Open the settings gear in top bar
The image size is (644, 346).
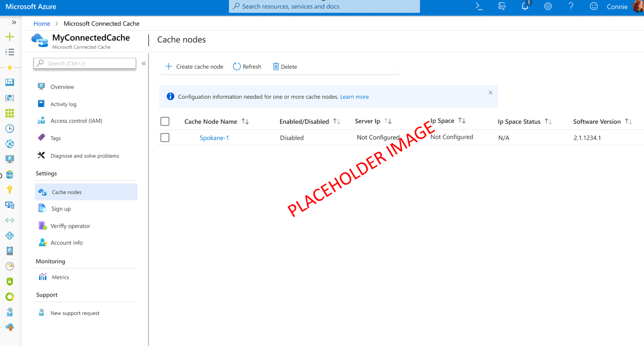[x=548, y=6]
